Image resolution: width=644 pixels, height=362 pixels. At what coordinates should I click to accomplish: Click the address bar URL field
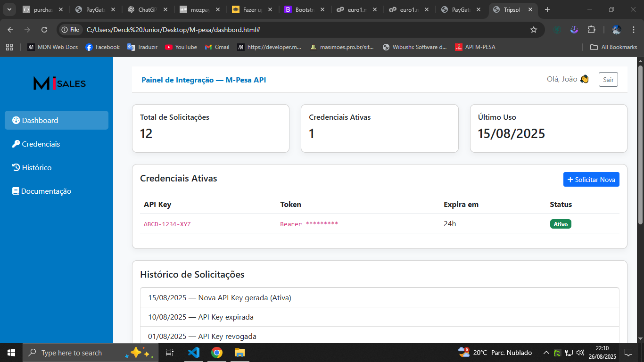(x=302, y=30)
